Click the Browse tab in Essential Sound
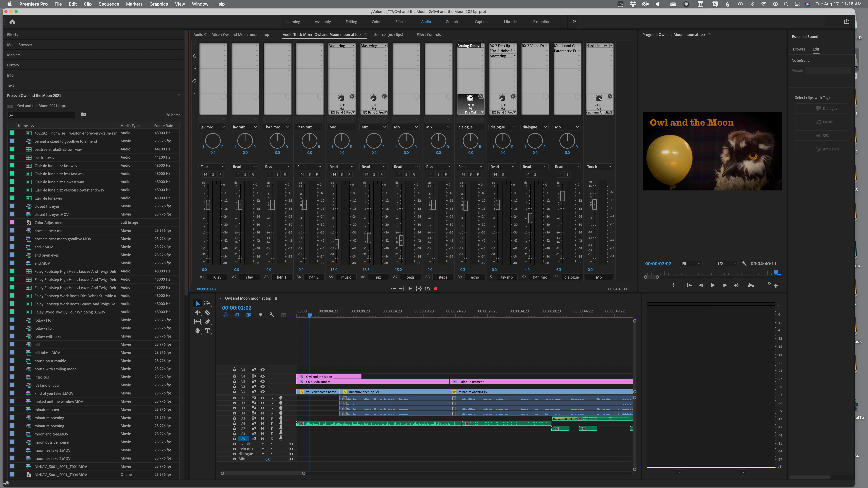Viewport: 868px width, 488px height. pos(799,49)
